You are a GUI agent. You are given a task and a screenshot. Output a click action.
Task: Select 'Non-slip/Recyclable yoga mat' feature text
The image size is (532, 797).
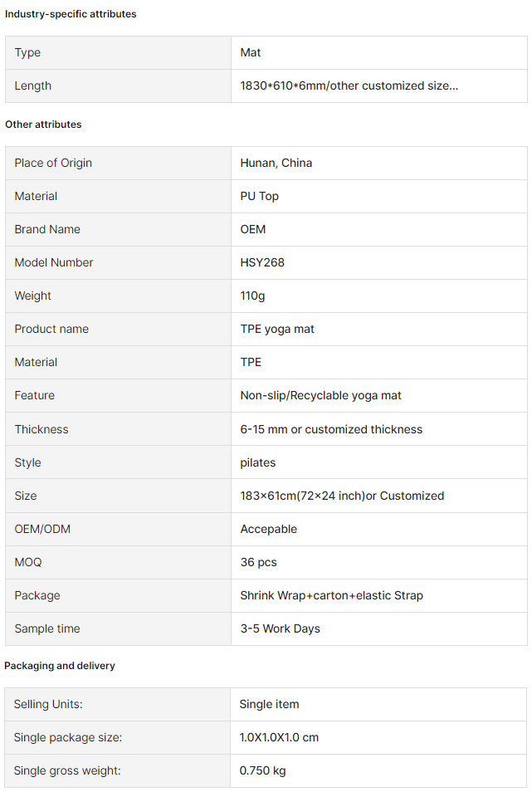tap(320, 395)
